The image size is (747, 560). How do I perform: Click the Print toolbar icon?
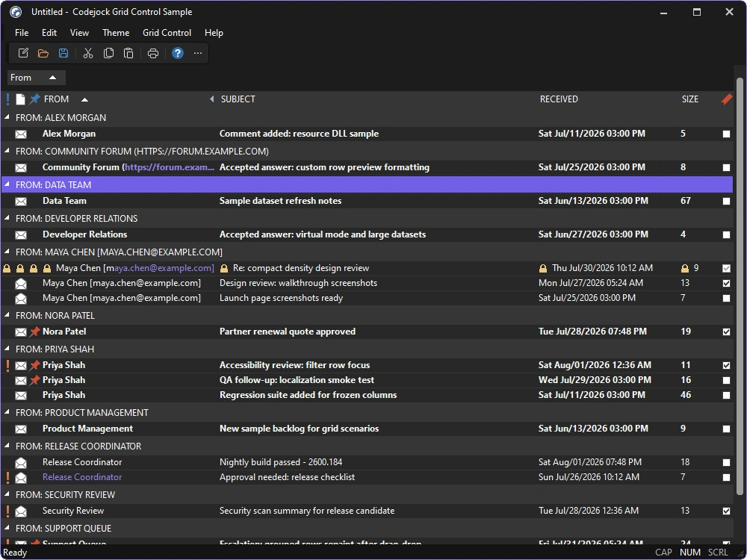click(153, 53)
